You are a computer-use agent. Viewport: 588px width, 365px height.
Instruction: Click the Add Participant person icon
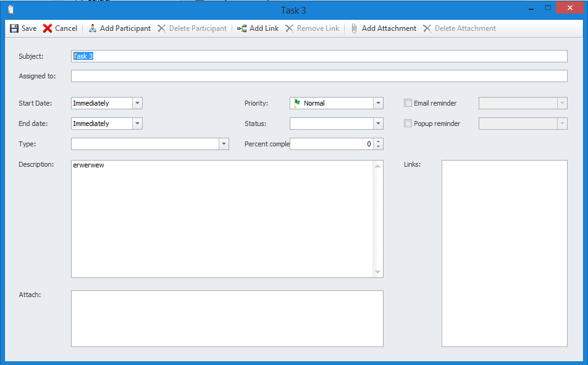(93, 28)
